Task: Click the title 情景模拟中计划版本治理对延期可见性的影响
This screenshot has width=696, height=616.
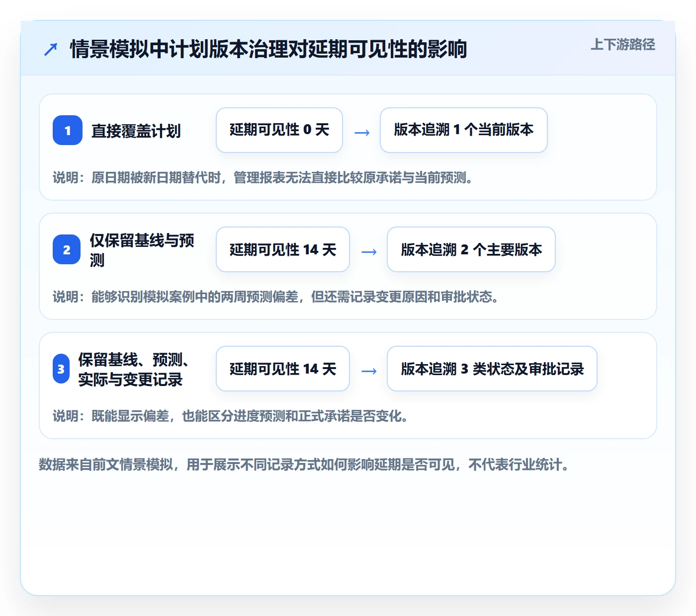Action: 268,49
